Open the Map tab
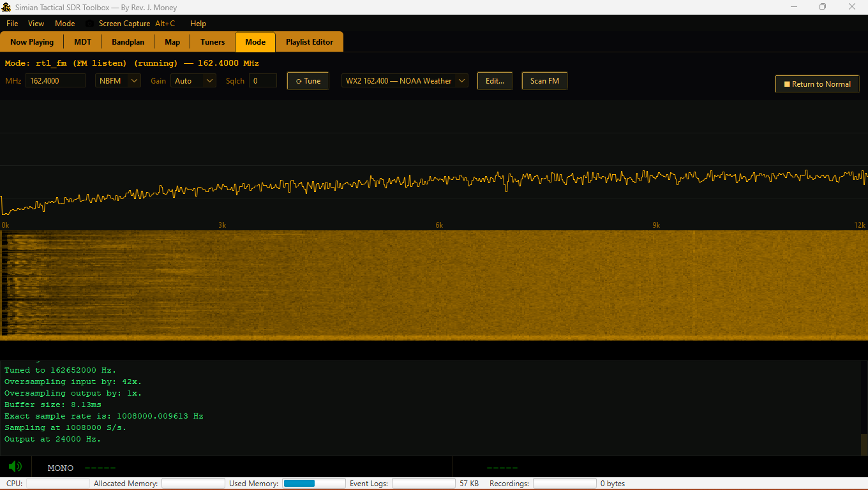The image size is (868, 490). (x=172, y=42)
